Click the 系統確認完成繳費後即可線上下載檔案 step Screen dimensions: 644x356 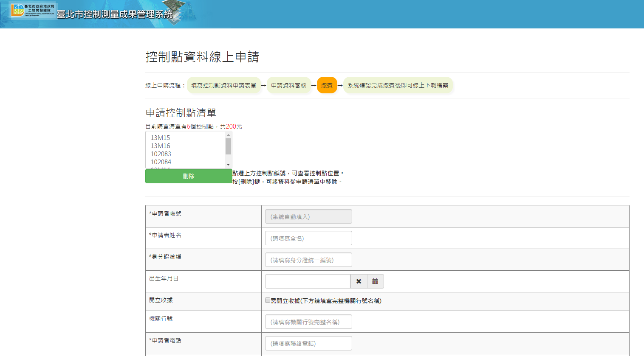[398, 85]
